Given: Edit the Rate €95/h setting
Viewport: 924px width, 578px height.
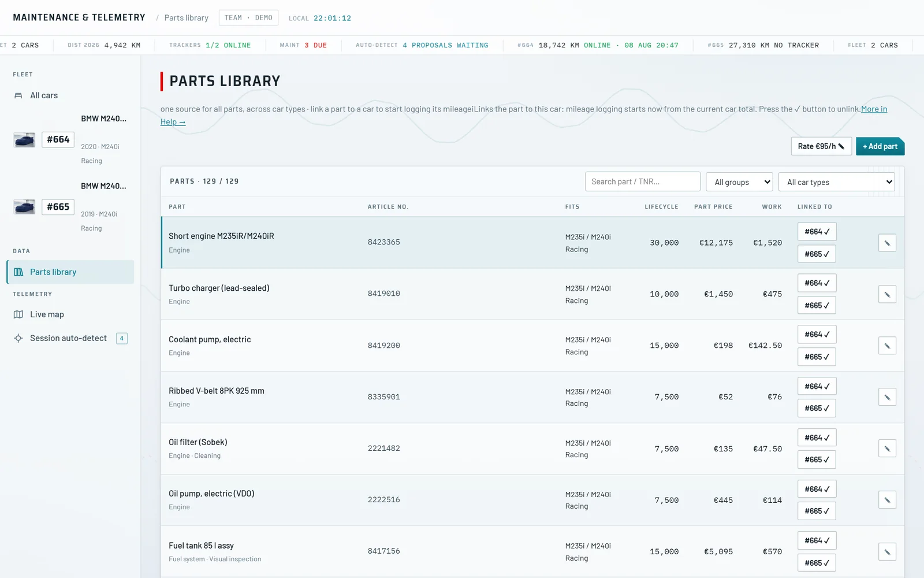Looking at the screenshot, I should (821, 146).
